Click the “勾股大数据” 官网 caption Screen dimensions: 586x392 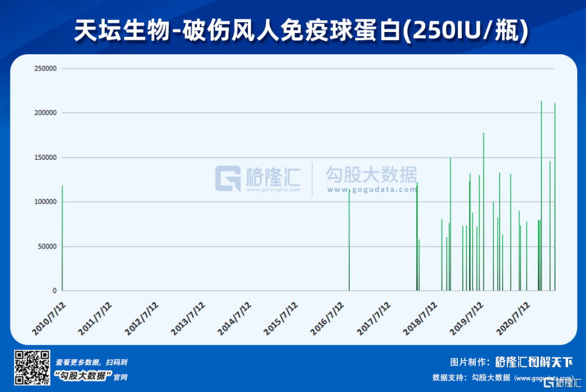click(x=91, y=376)
